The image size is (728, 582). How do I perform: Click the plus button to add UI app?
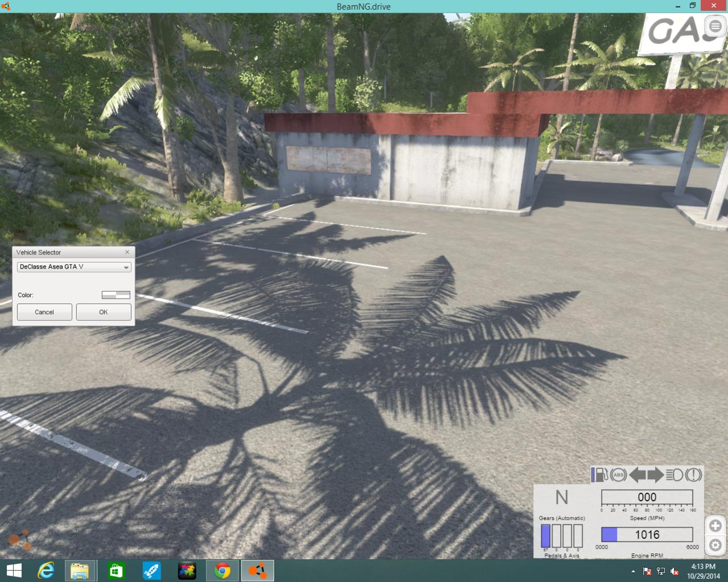coord(715,526)
